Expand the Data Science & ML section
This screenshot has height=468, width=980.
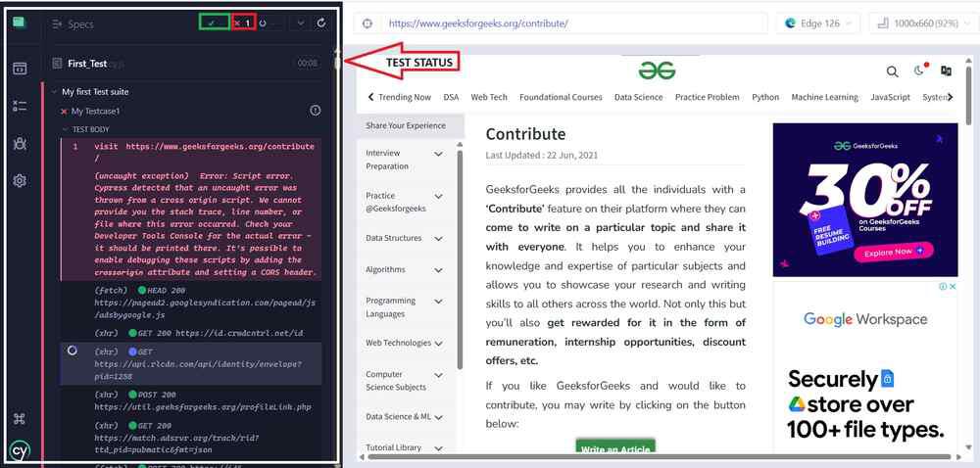(x=438, y=417)
